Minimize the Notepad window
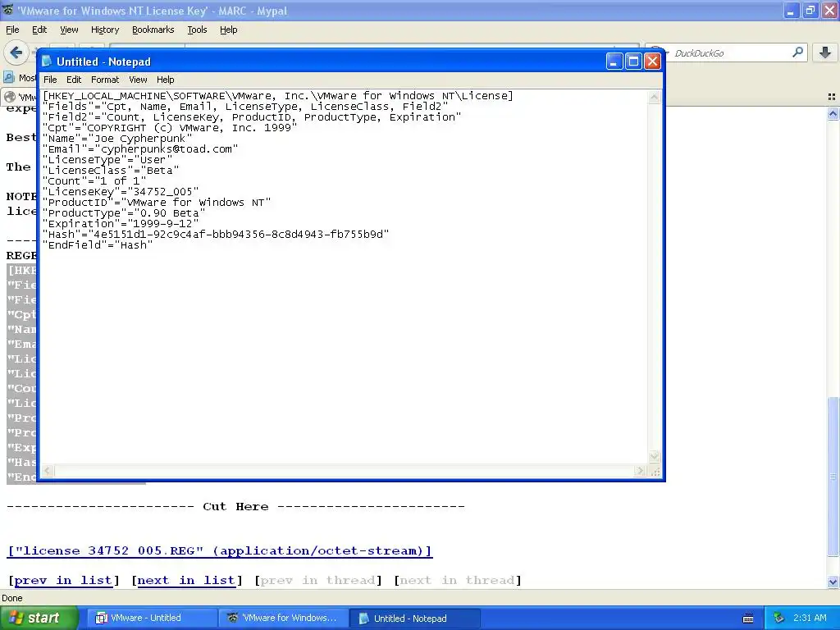Viewport: 840px width, 630px height. (614, 62)
